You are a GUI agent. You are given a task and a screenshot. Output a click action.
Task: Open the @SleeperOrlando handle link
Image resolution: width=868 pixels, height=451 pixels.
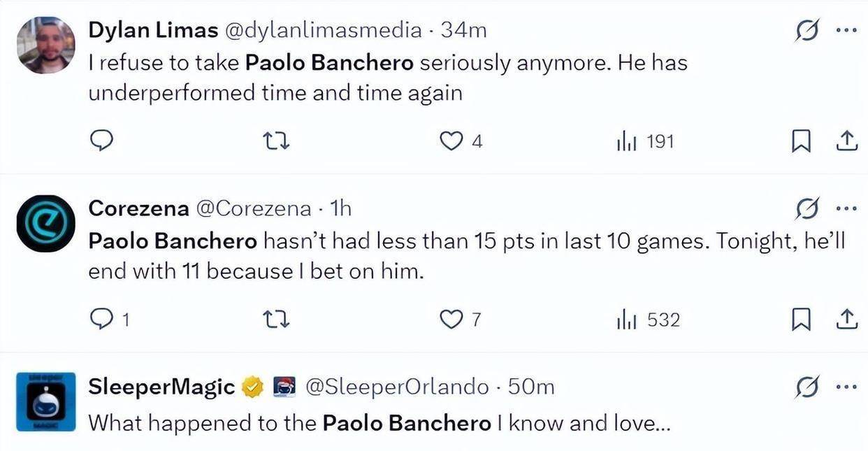[396, 387]
